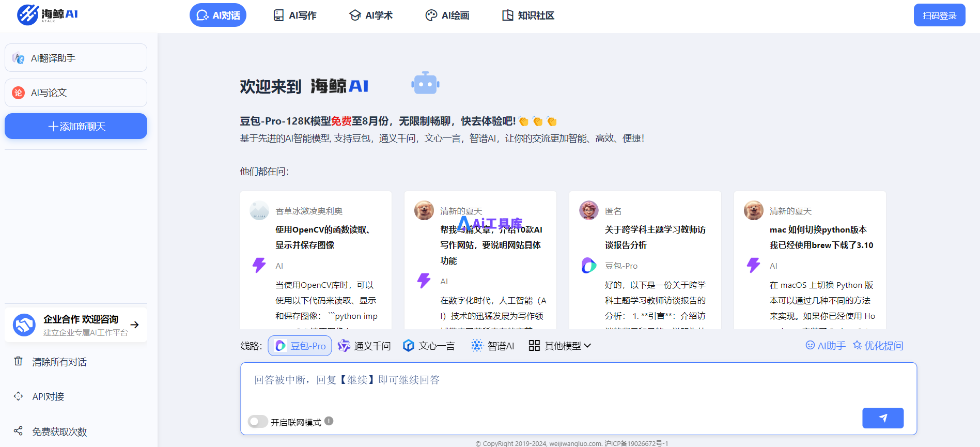Screen dimensions: 980x447
Task: Select the 文心一言 model line
Action: 429,346
